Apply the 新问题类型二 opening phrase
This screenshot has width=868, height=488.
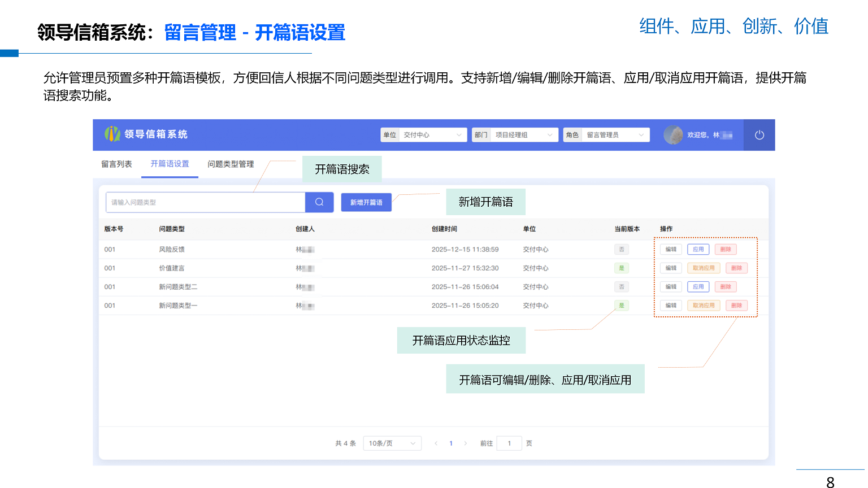pos(698,286)
